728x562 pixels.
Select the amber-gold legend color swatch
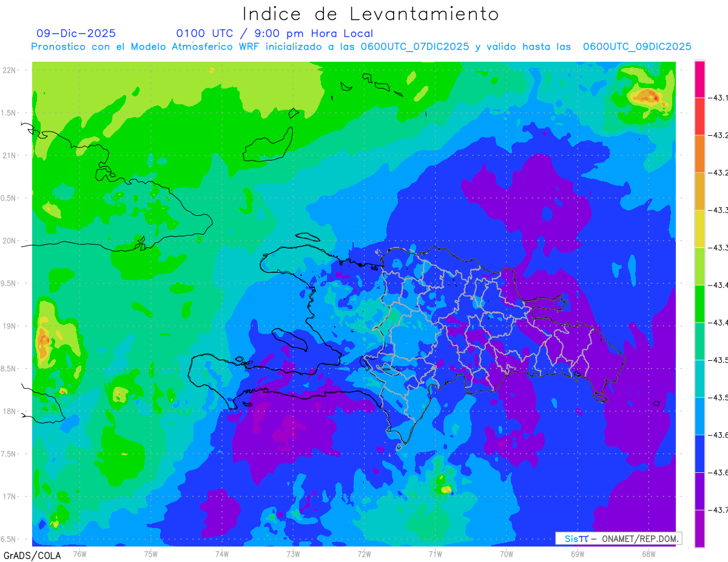(699, 191)
